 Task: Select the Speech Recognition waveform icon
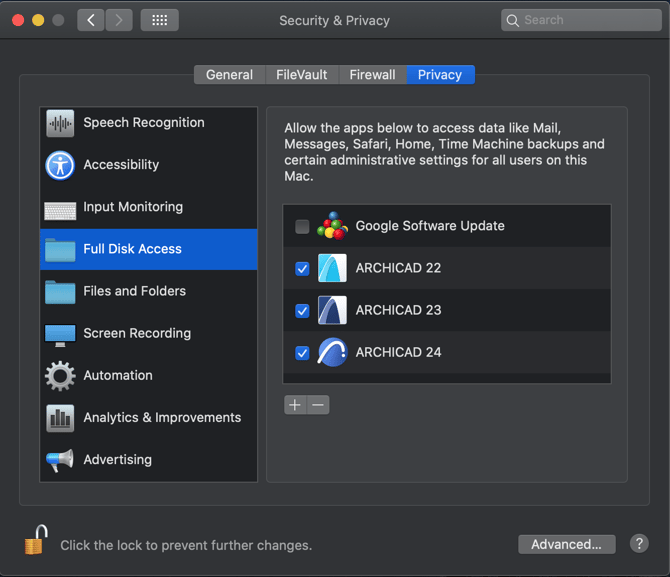click(60, 124)
